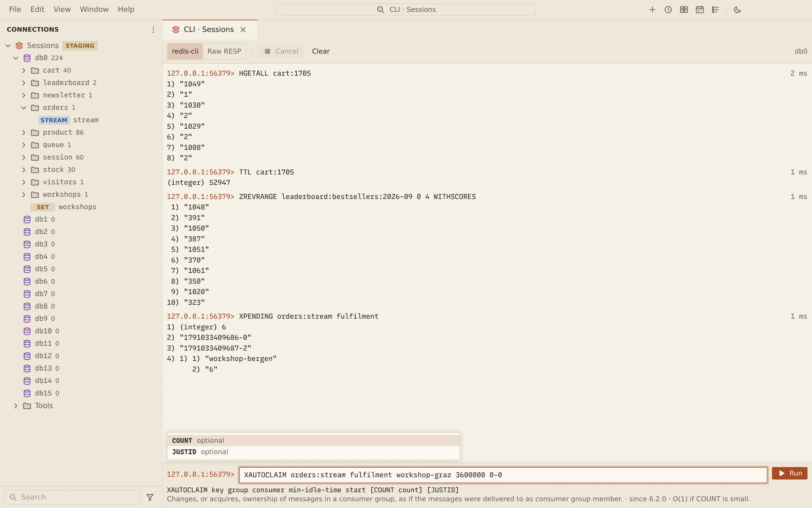Open the Window menu

94,9
